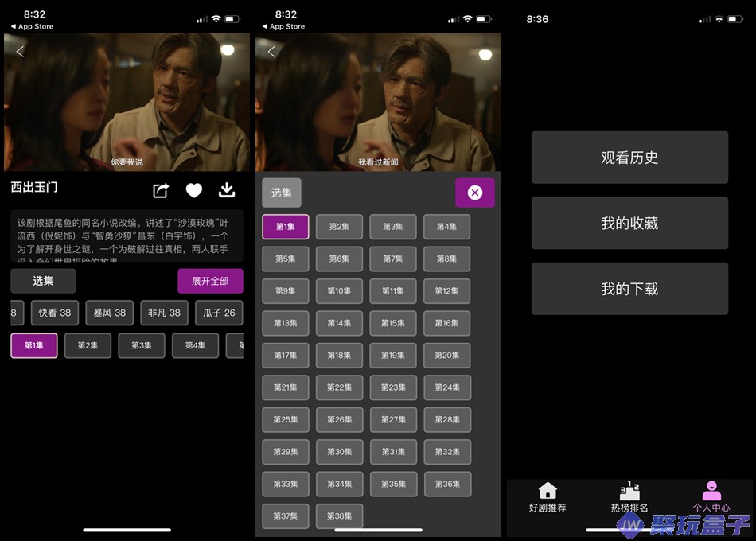The width and height of the screenshot is (756, 541).
Task: Tap the 西出玉门 synopsis text box
Action: [127, 235]
